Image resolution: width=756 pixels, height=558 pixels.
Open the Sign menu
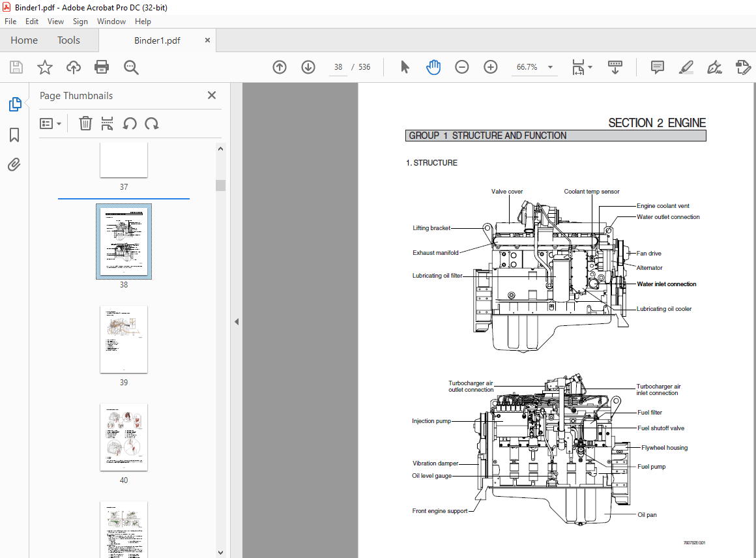80,22
